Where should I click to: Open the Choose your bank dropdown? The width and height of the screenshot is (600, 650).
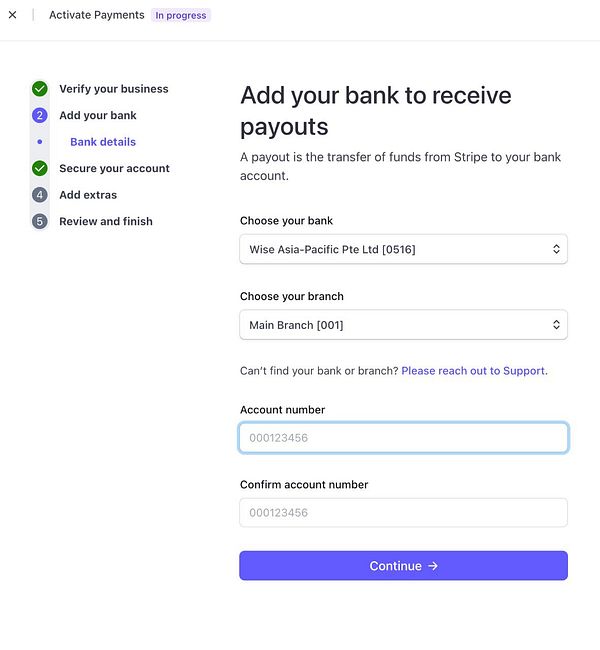[403, 249]
